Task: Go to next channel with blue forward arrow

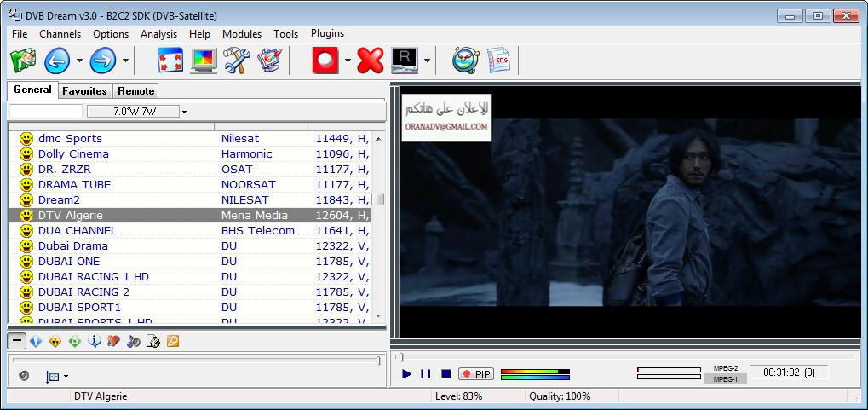Action: click(103, 60)
